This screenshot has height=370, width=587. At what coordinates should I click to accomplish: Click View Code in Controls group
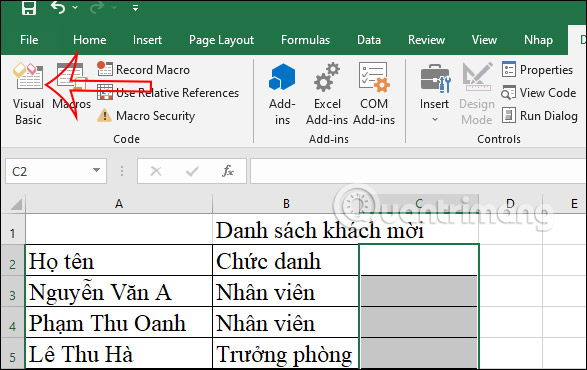539,92
